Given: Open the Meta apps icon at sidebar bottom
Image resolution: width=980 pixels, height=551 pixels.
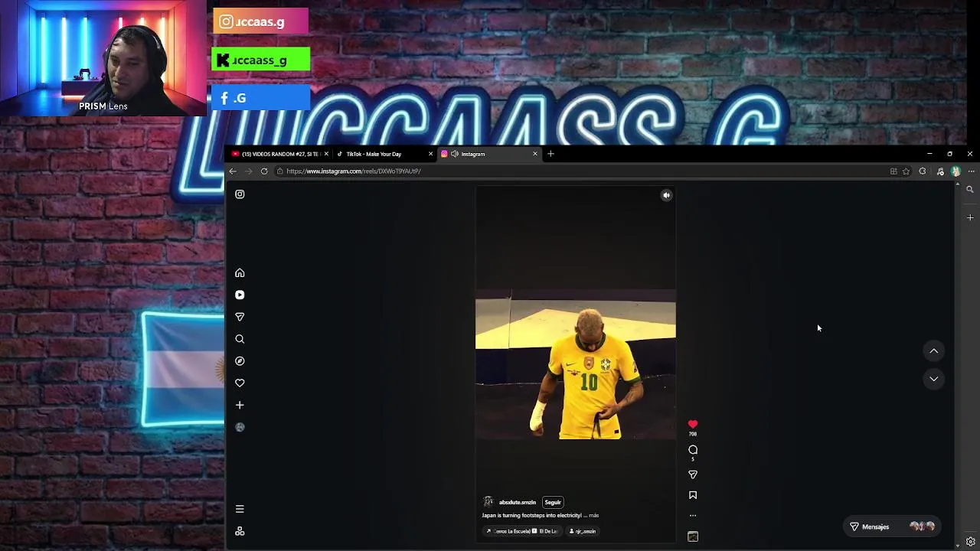Looking at the screenshot, I should (x=240, y=531).
